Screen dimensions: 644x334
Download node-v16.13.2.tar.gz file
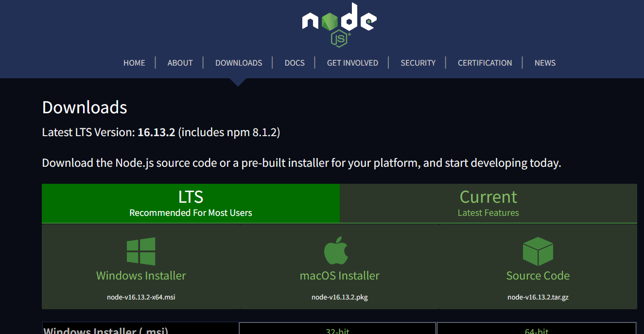(538, 297)
